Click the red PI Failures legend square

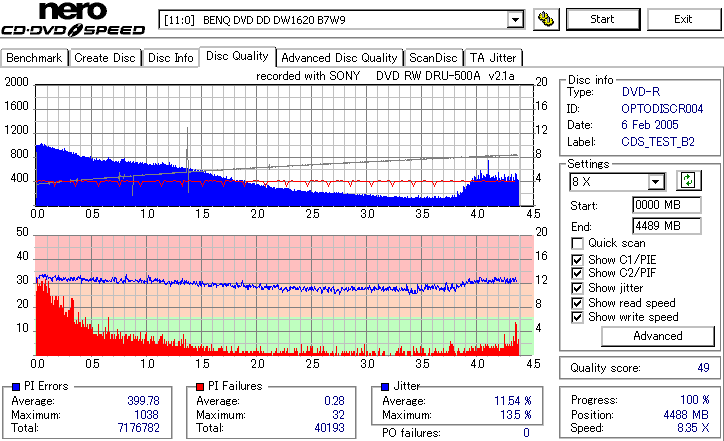[x=199, y=387]
